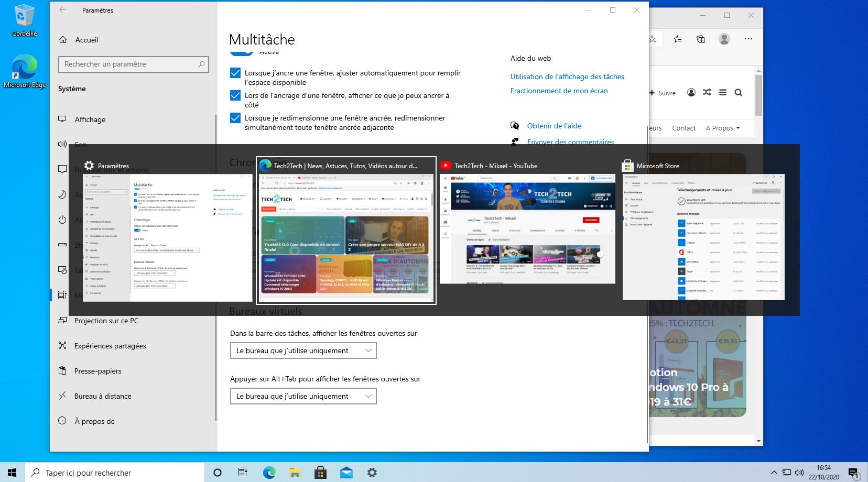Open the hamburger menu icon on the webpage

click(x=723, y=92)
